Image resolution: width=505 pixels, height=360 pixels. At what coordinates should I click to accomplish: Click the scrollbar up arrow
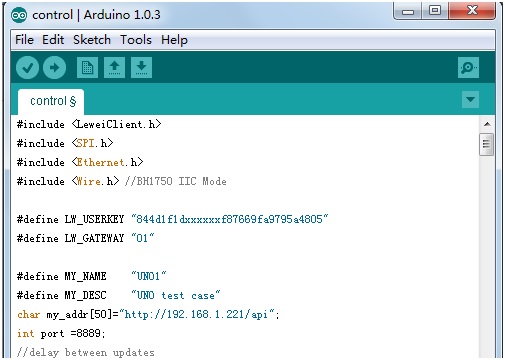pos(487,124)
